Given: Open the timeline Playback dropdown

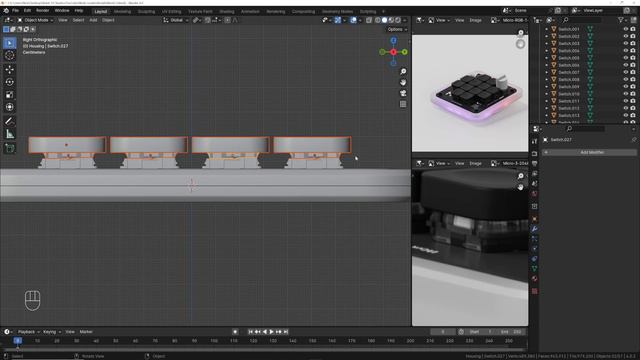Looking at the screenshot, I should click(29, 332).
